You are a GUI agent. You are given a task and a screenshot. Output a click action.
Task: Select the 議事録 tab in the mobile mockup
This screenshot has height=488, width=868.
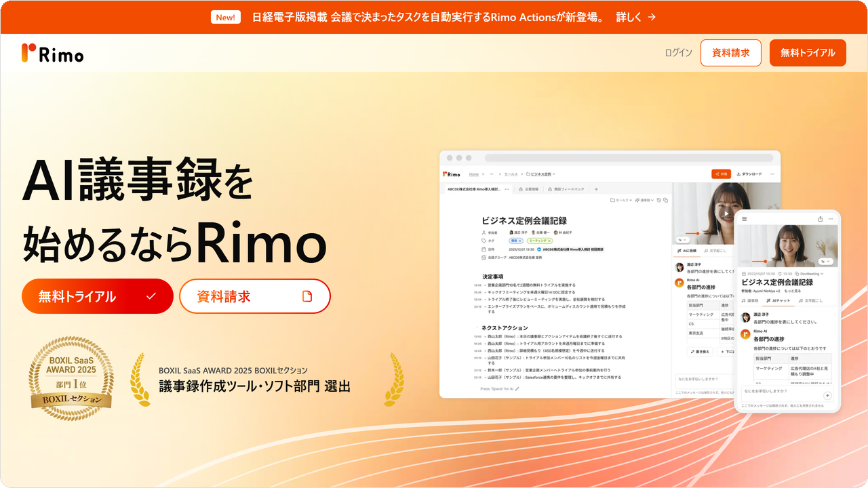point(750,300)
